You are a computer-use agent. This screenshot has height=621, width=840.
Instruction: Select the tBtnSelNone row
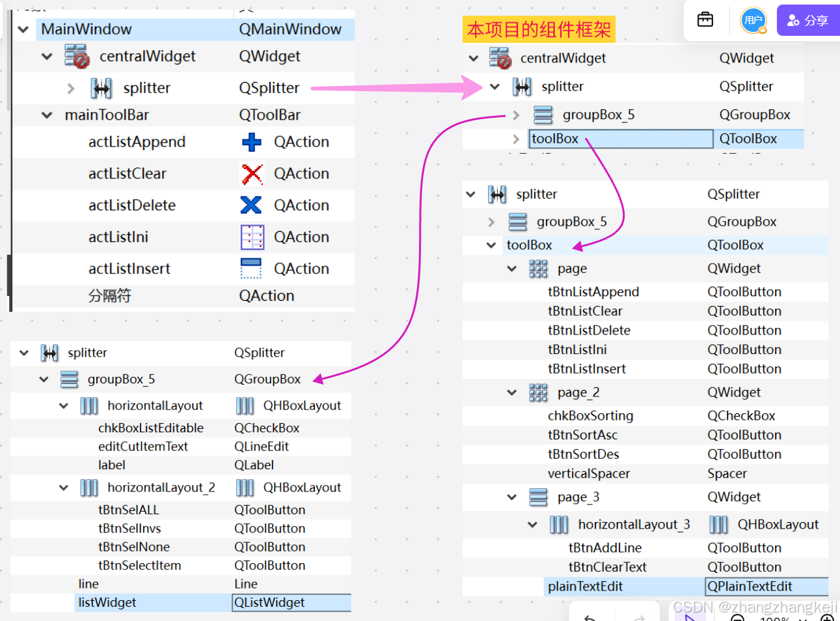coord(181,547)
